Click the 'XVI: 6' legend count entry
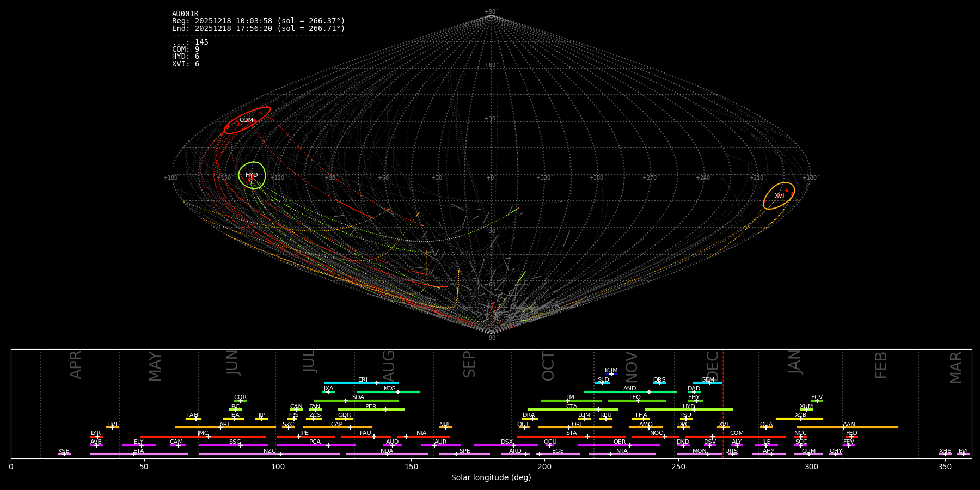This screenshot has width=980, height=490. 186,64
